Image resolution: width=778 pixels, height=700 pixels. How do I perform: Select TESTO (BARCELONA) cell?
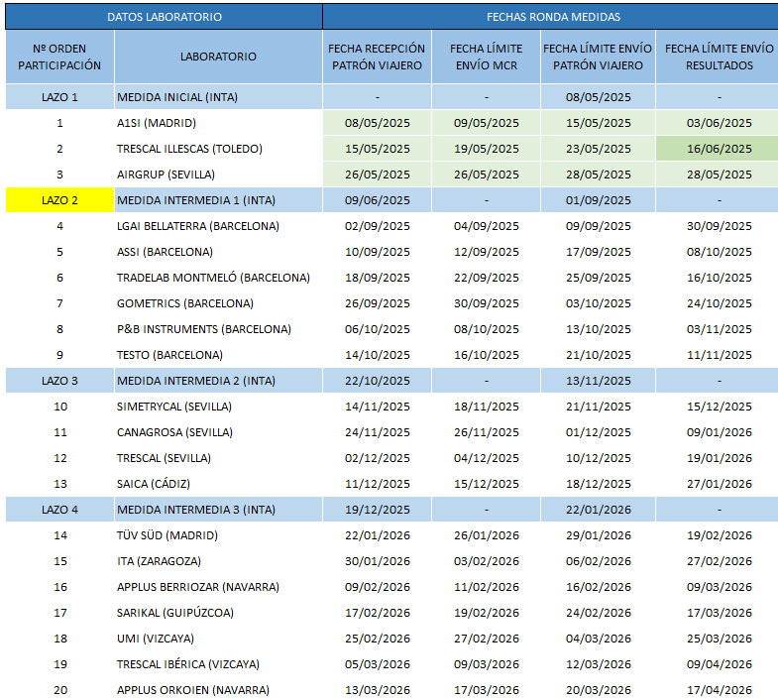coord(218,355)
